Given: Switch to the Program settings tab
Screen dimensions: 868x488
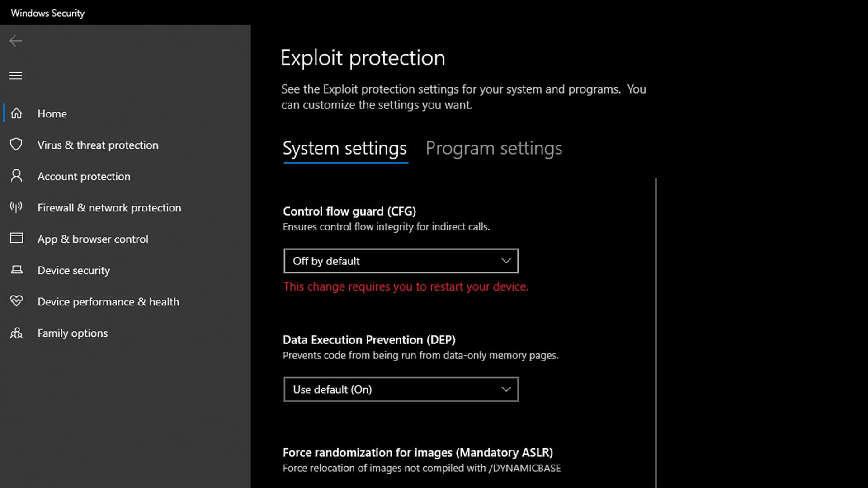Looking at the screenshot, I should pyautogui.click(x=494, y=149).
